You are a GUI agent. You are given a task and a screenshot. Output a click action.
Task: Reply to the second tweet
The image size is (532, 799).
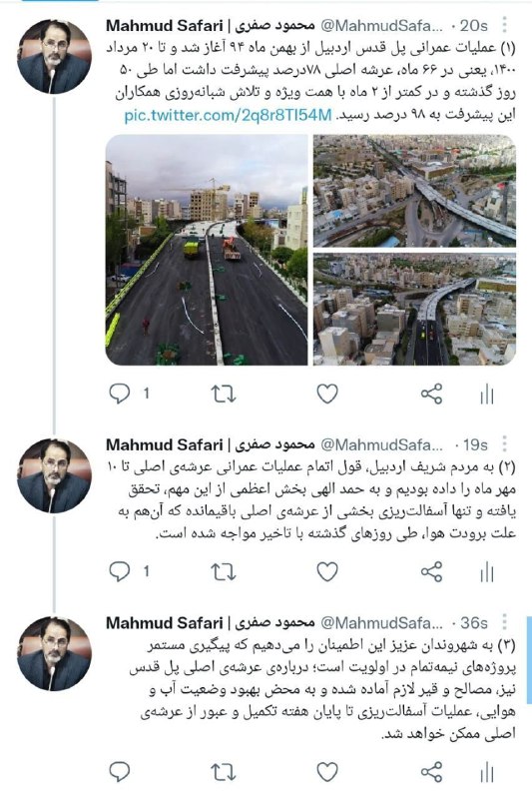[x=120, y=571]
